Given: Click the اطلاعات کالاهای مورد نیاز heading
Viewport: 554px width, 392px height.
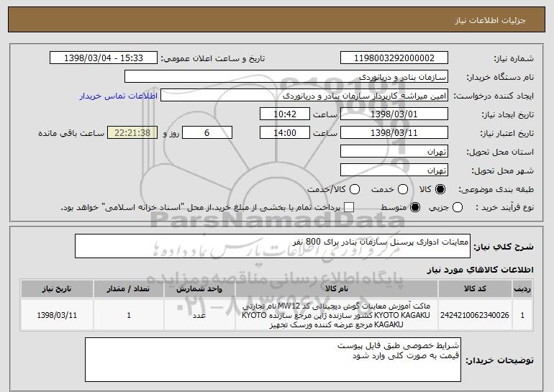Looking at the screenshot, I should tap(480, 270).
